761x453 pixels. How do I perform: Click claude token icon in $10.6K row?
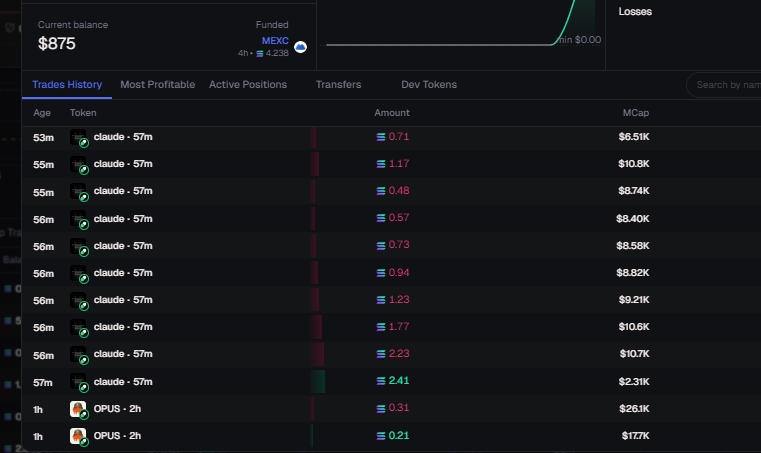[78, 327]
